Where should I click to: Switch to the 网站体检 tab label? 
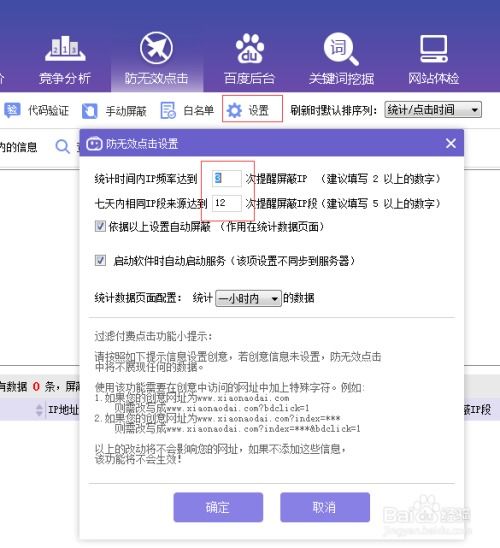(434, 78)
